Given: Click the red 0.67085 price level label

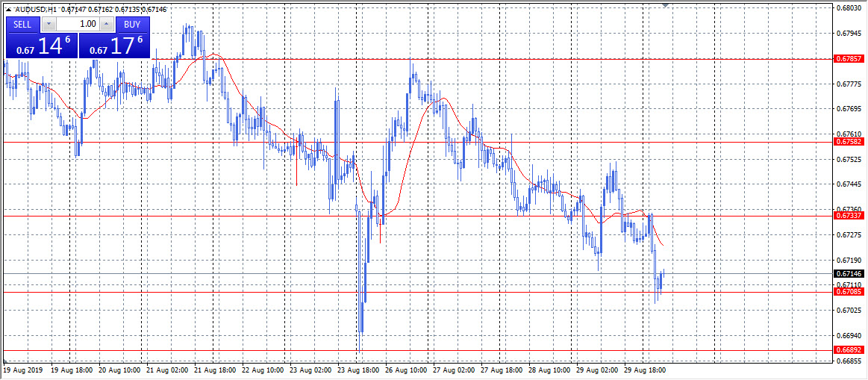Looking at the screenshot, I should 848,292.
